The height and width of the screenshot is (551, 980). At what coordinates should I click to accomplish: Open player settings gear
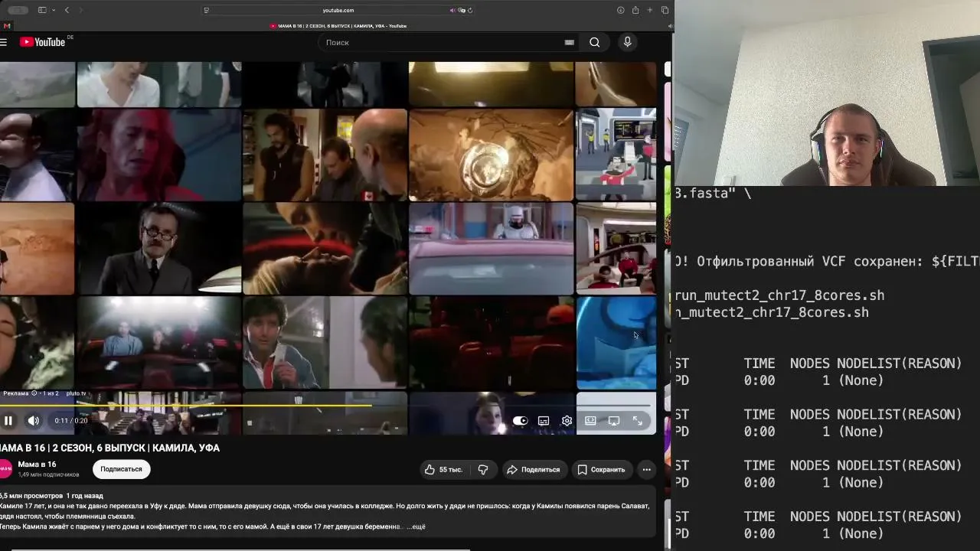pos(567,420)
